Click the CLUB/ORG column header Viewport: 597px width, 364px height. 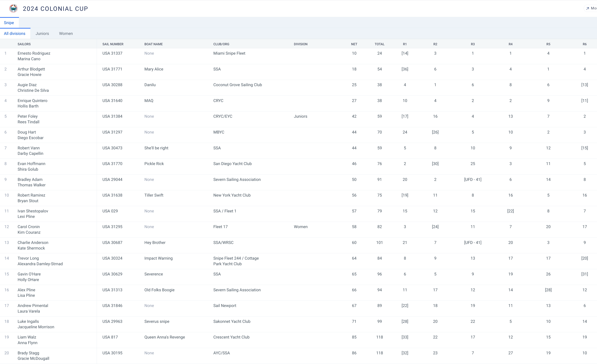pos(221,44)
